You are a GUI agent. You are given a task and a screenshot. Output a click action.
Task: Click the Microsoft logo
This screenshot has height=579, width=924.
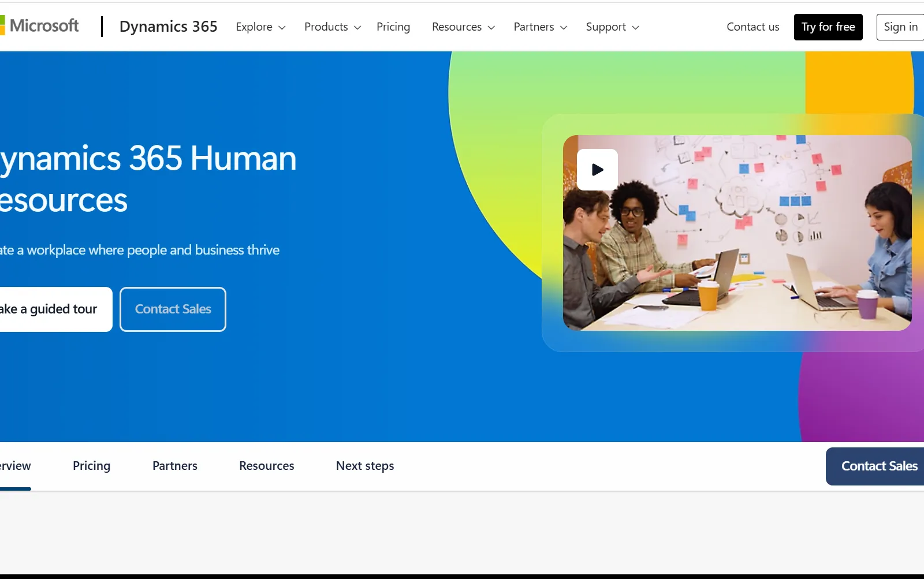[39, 26]
